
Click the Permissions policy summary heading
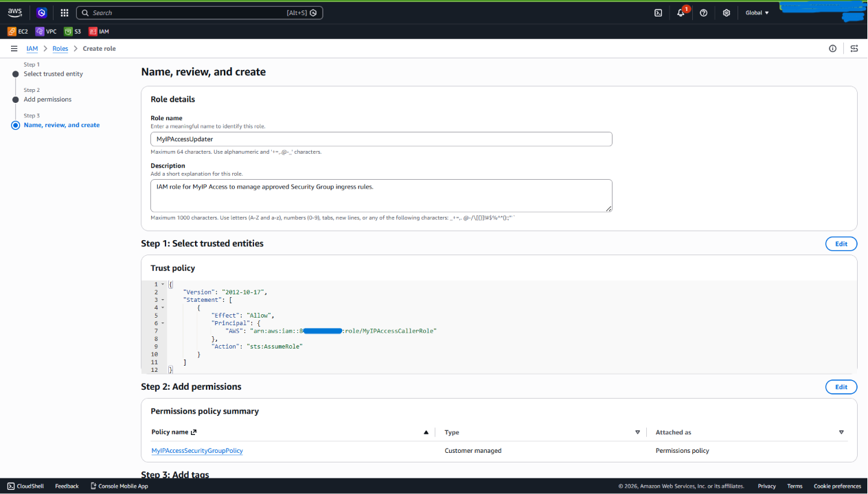tap(205, 412)
